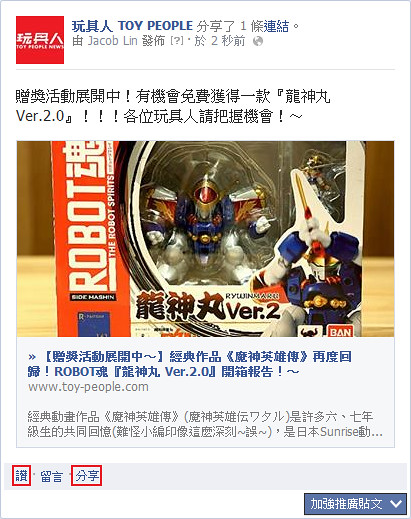Click the www.toy-people.com domain text

point(88,387)
